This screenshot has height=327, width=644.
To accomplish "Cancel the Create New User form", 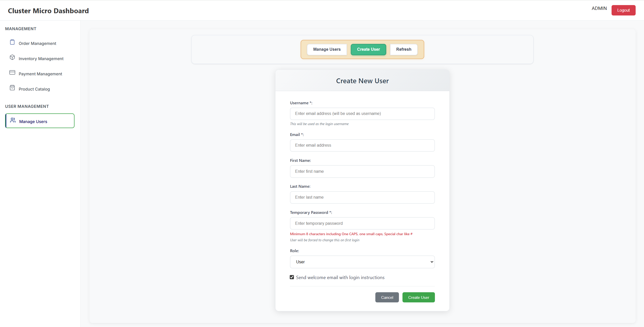I will [387, 297].
